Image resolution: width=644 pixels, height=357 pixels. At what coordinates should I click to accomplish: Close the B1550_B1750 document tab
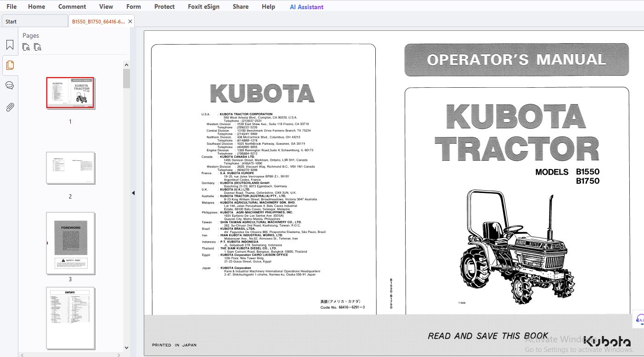[130, 22]
